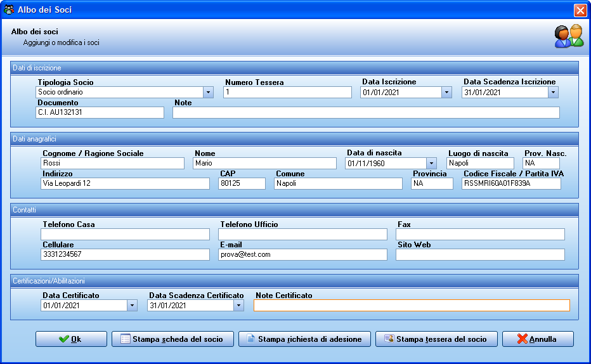The width and height of the screenshot is (591, 364).
Task: Expand the Data di nascita date picker
Action: click(x=431, y=163)
